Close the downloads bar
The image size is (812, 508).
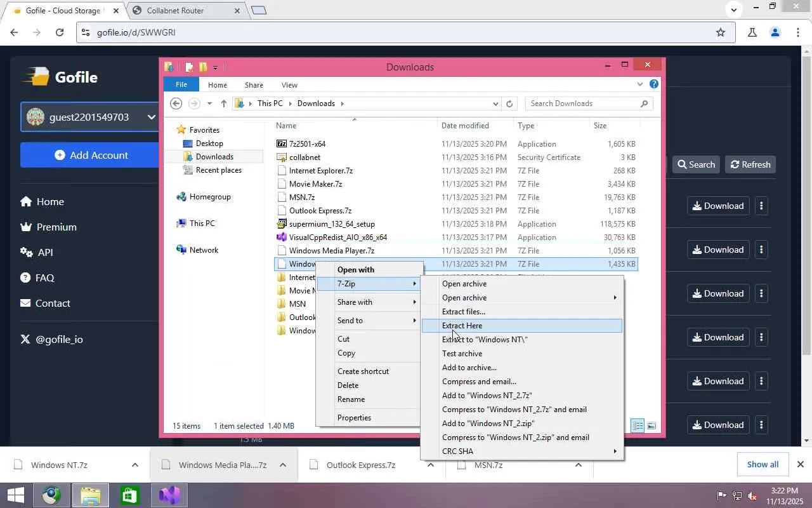(800, 464)
